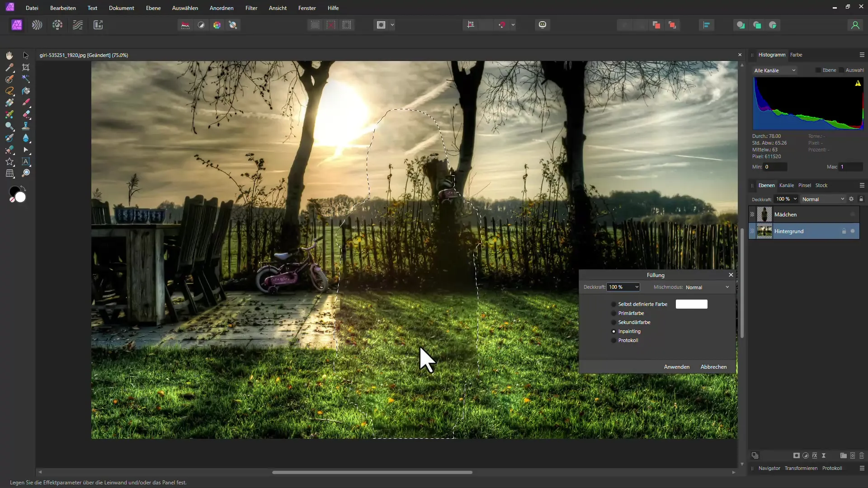
Task: Add an adjustment layer in Layers panel
Action: (806, 455)
